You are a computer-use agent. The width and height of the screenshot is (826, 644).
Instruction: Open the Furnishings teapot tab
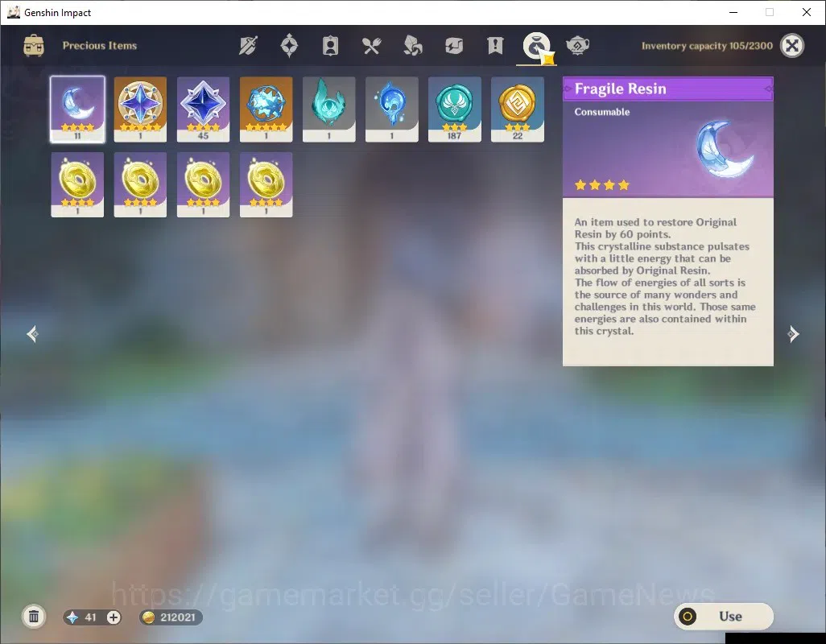click(577, 46)
